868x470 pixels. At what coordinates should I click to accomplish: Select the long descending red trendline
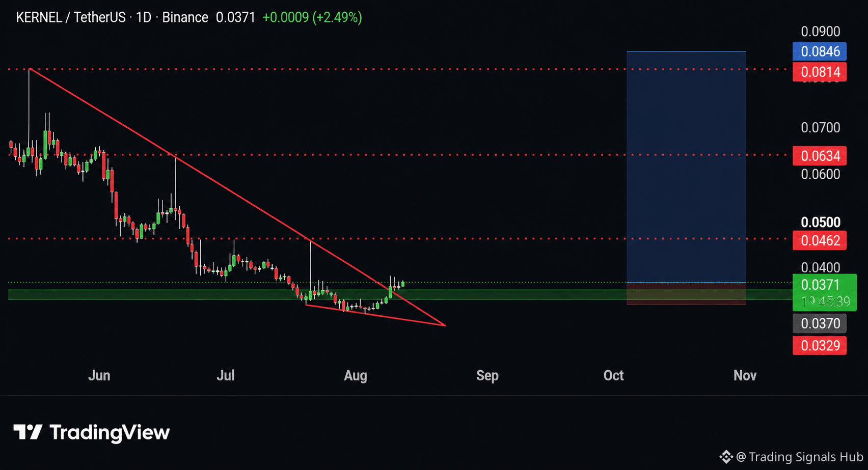click(237, 197)
